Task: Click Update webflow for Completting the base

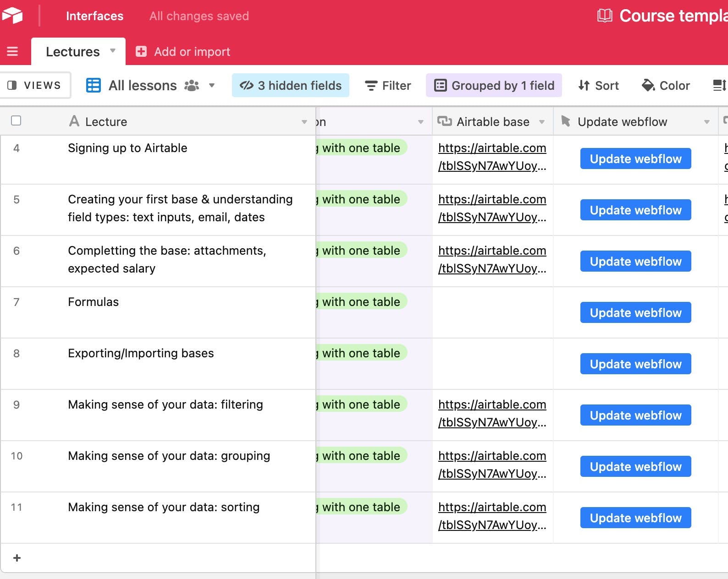Action: [x=635, y=261]
